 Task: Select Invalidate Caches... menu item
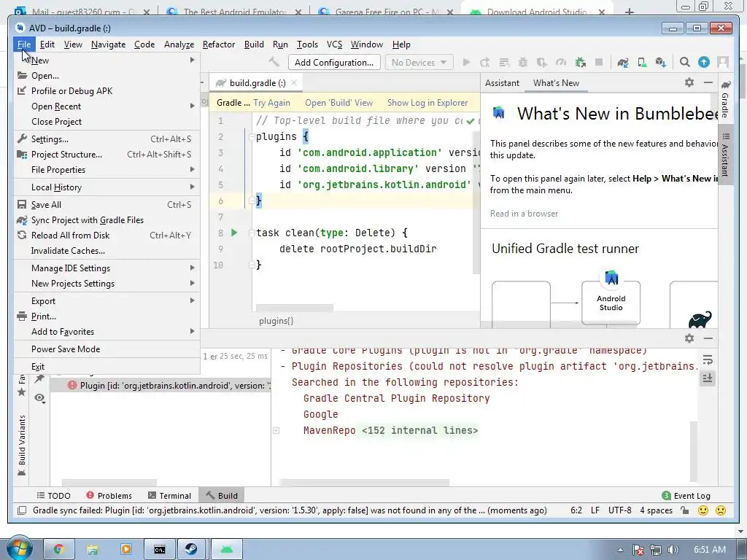pyautogui.click(x=107, y=251)
